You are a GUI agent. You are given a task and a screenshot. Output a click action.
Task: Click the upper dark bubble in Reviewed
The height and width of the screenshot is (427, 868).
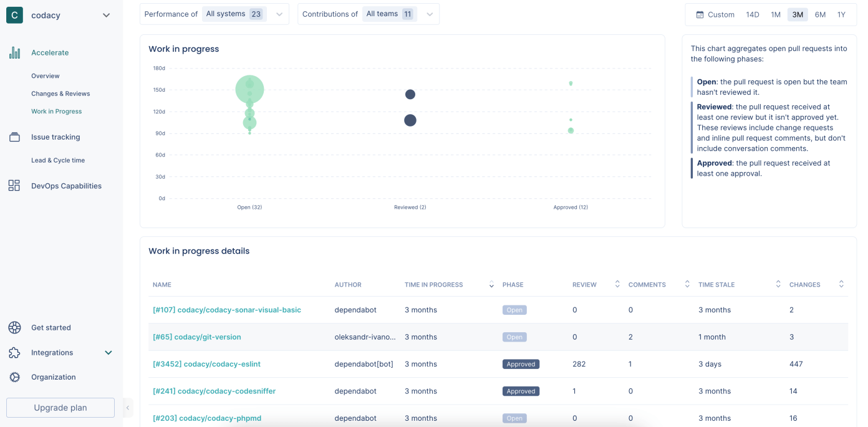coord(410,95)
